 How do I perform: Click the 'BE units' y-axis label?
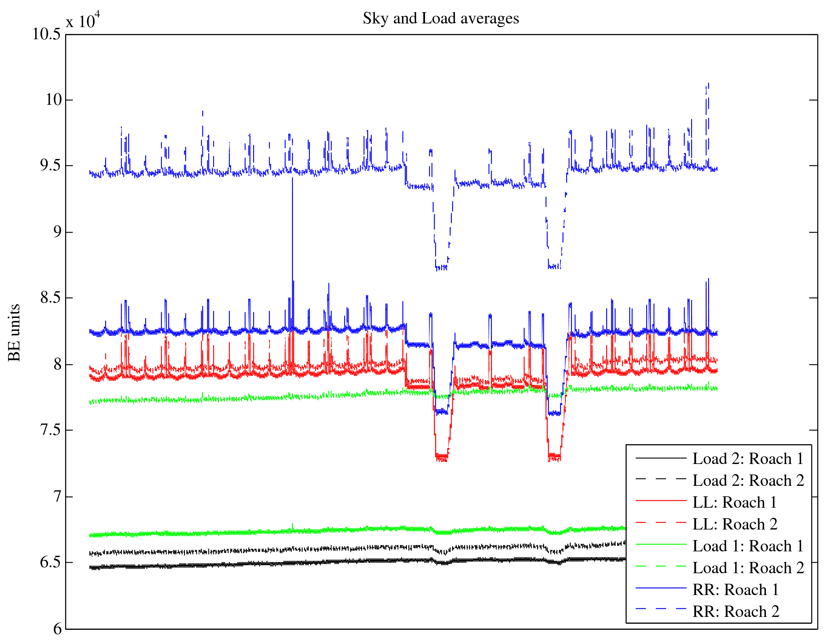[15, 333]
